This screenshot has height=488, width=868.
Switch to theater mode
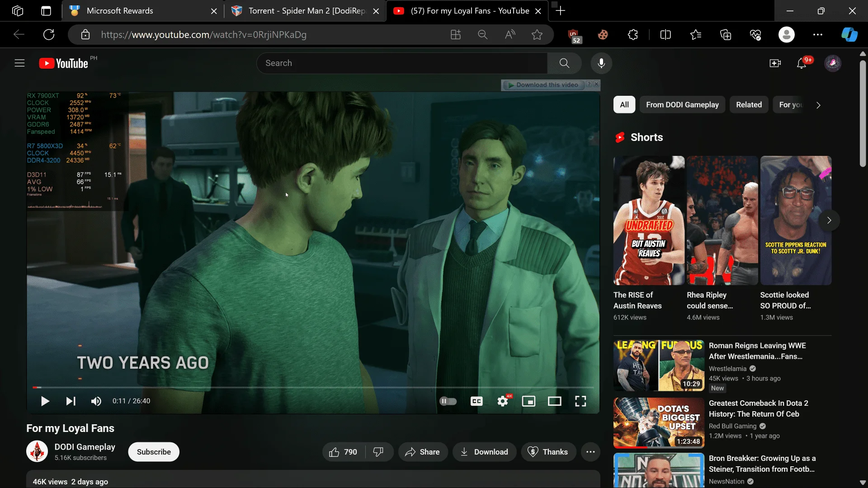[555, 401]
